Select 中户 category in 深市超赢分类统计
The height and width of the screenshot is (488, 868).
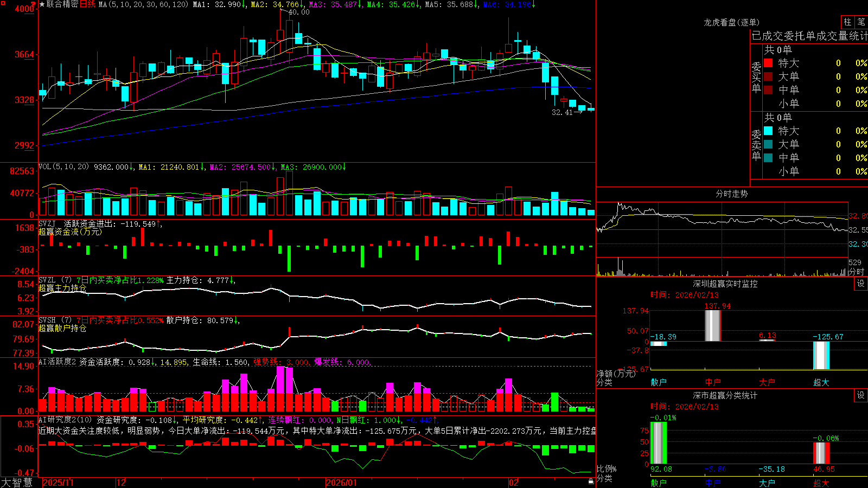point(713,483)
